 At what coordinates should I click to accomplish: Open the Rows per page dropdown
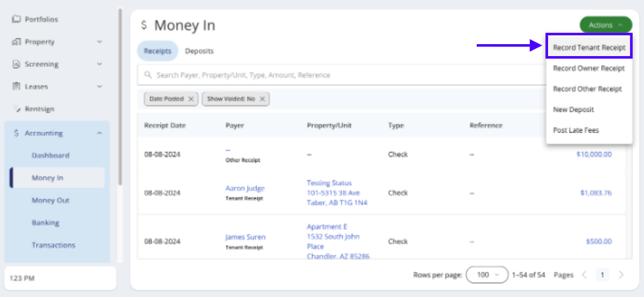tap(487, 275)
